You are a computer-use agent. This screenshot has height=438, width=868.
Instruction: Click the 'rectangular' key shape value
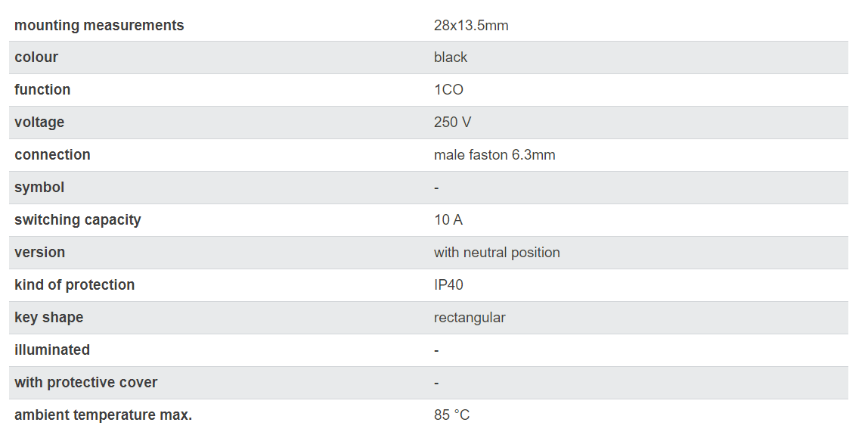click(x=470, y=318)
